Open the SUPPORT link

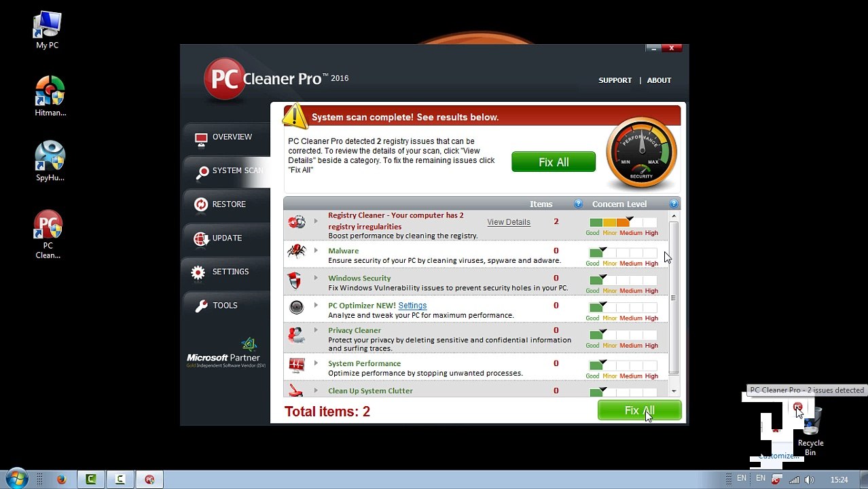(x=615, y=80)
